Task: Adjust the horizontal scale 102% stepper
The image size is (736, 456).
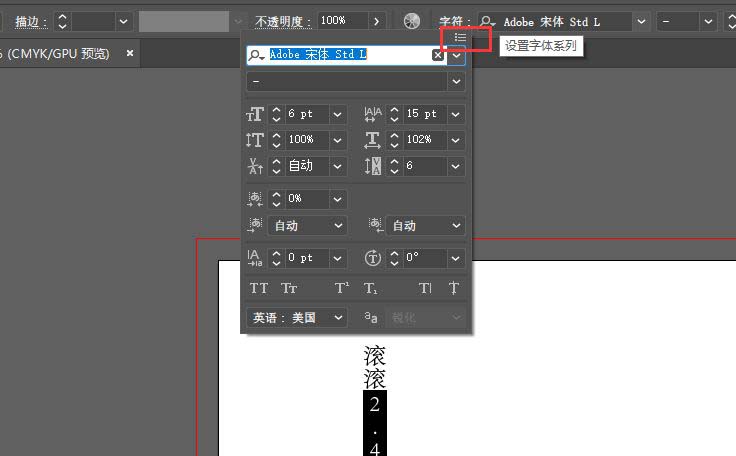Action: [x=394, y=140]
